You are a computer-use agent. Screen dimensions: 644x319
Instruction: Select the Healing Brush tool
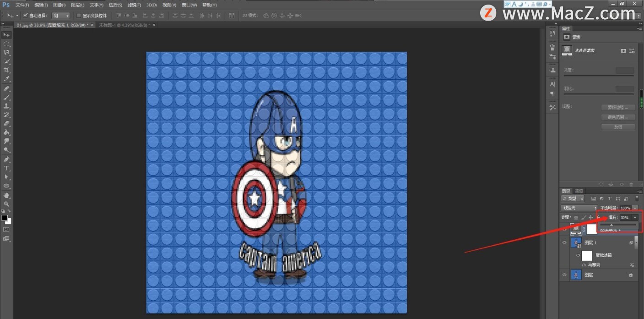click(x=6, y=88)
